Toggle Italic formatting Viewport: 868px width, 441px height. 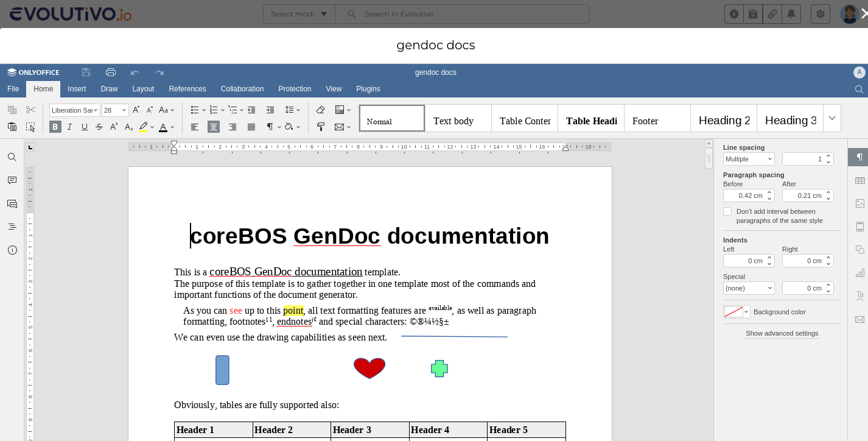69,127
